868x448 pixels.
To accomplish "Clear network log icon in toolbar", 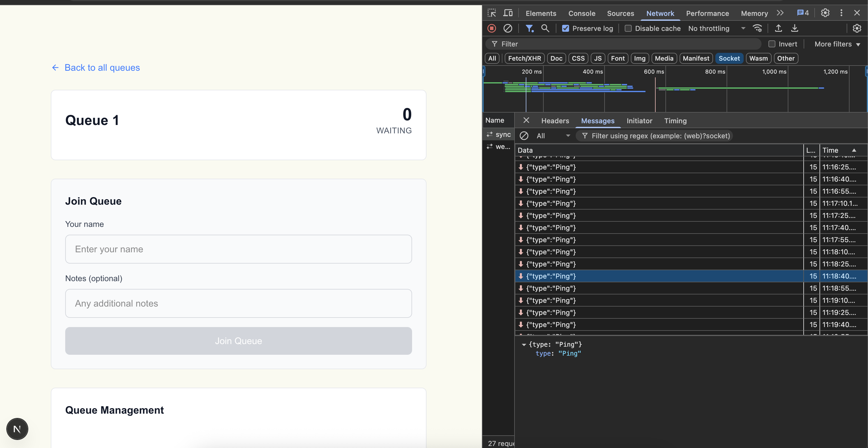I will tap(508, 28).
